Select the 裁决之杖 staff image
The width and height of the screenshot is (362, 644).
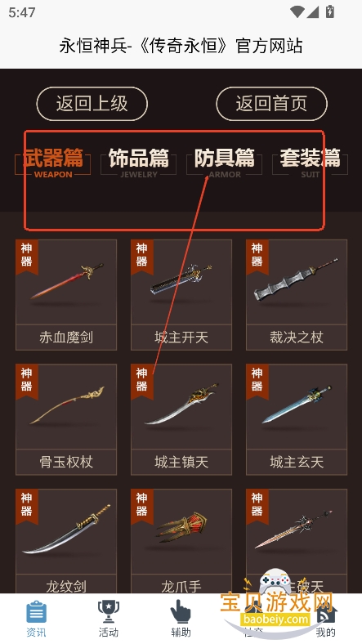point(297,280)
